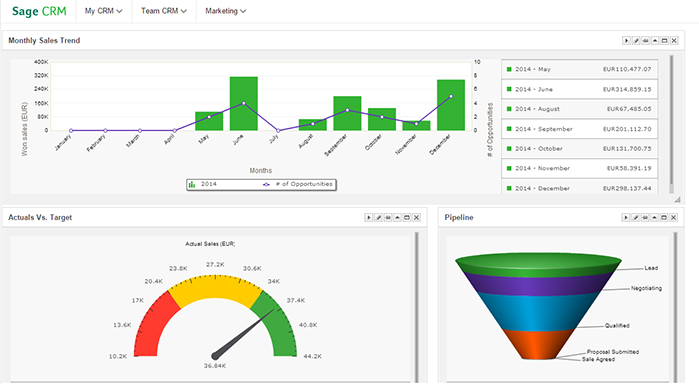Click the September sales bar in chart
Screen dimensions: 699x384
click(x=347, y=113)
